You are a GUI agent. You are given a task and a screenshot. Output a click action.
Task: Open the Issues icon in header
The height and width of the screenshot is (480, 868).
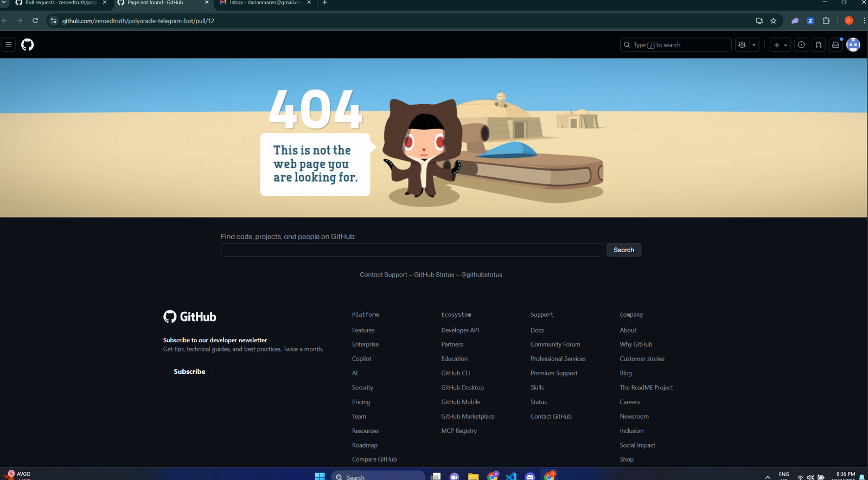click(801, 45)
